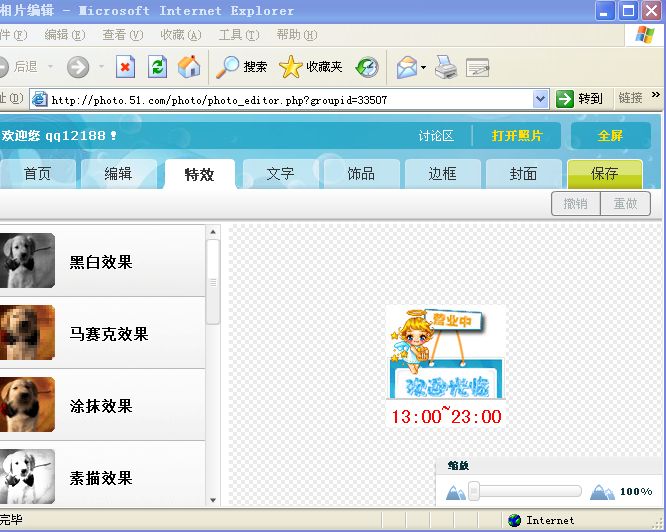This screenshot has height=532, width=666.
Task: Click the Internet zone globe icon
Action: (x=514, y=520)
